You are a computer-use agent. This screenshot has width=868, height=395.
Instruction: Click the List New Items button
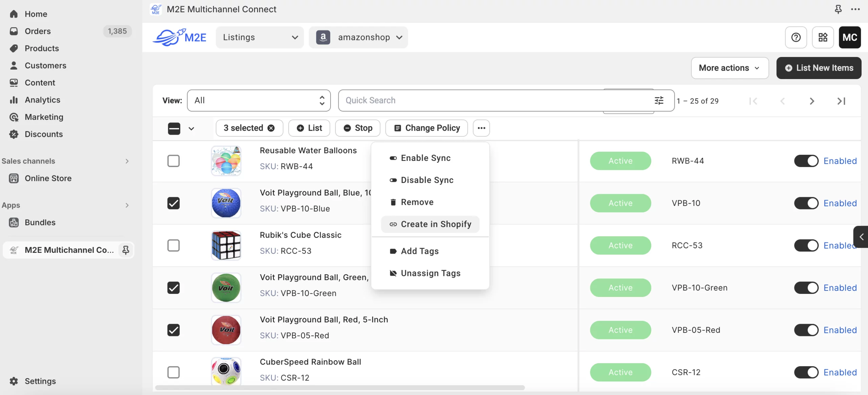coord(818,68)
